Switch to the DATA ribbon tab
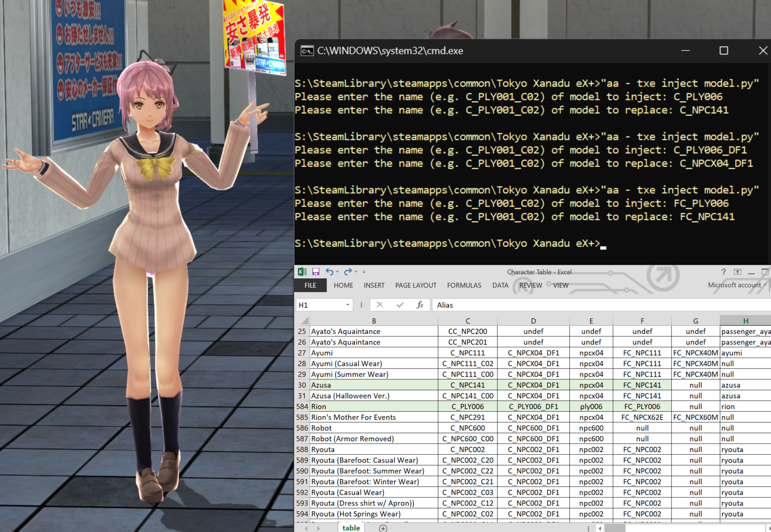This screenshot has width=771, height=532. pyautogui.click(x=500, y=285)
